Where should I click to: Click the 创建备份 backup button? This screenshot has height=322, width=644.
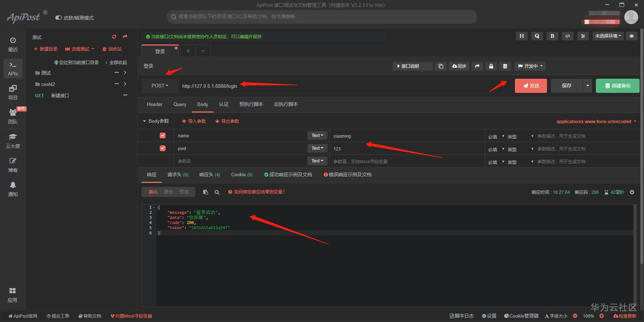coord(618,86)
